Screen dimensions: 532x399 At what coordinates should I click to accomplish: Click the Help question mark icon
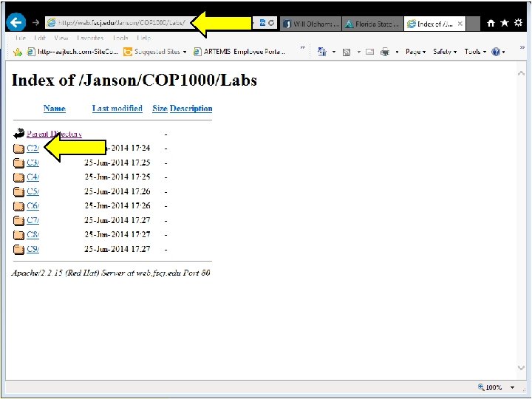click(x=496, y=52)
